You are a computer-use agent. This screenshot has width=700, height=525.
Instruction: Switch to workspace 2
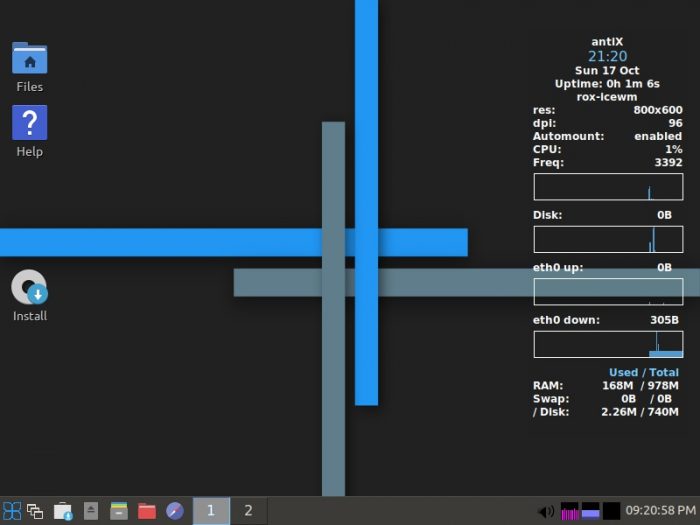(x=248, y=511)
